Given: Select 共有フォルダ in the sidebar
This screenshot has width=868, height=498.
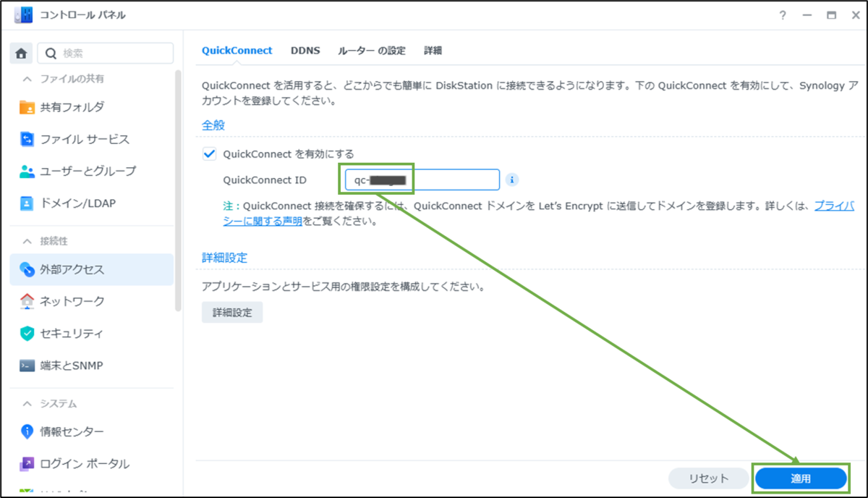Looking at the screenshot, I should click(x=92, y=107).
